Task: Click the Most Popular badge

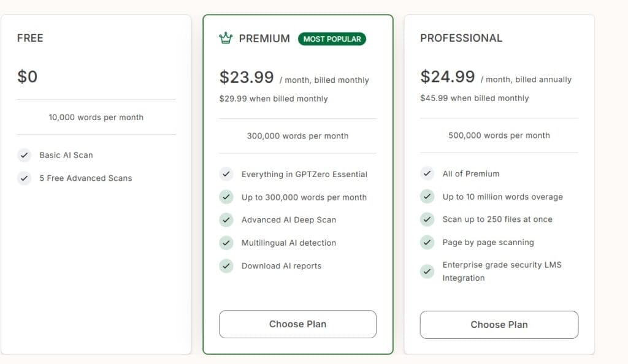Action: point(332,39)
